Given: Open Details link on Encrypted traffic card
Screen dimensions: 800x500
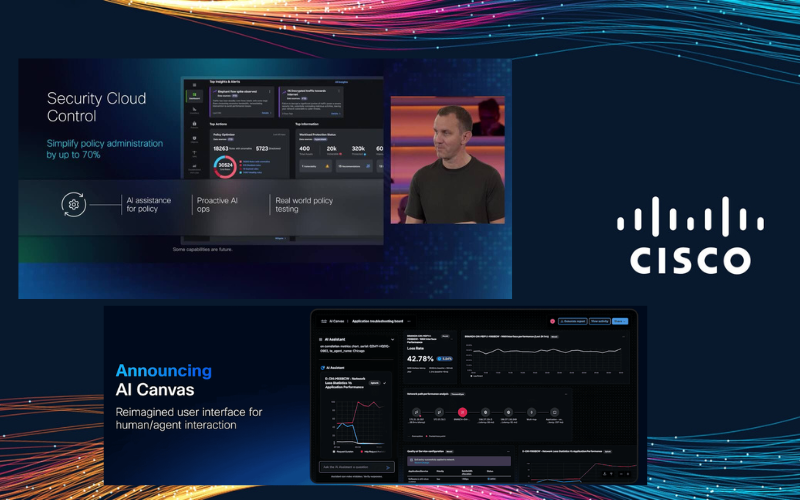Looking at the screenshot, I should (x=336, y=114).
